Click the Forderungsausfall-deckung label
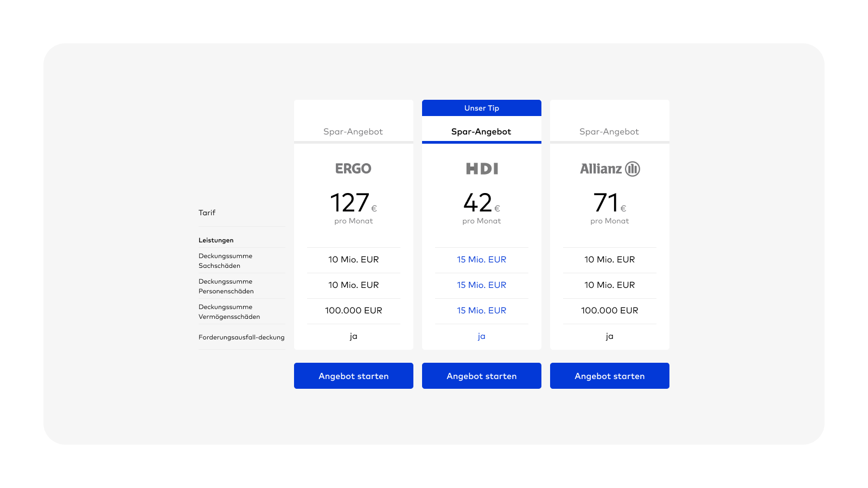The image size is (868, 488). click(241, 337)
